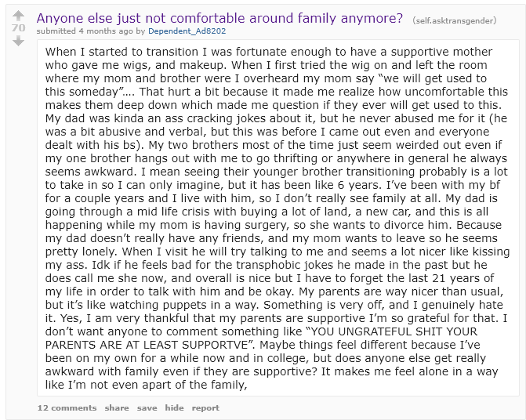Click the post score of 70
The image size is (526, 420).
(x=18, y=28)
